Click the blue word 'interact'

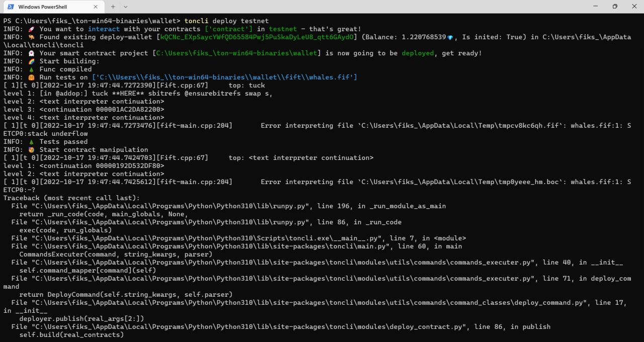[104, 29]
